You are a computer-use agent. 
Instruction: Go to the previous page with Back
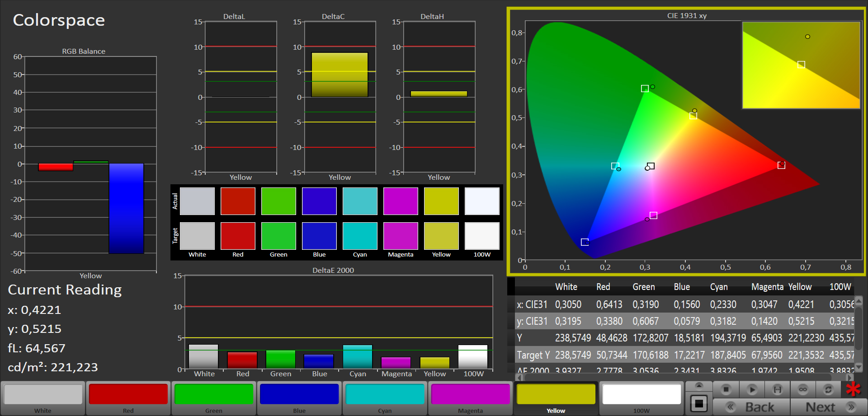(751, 407)
